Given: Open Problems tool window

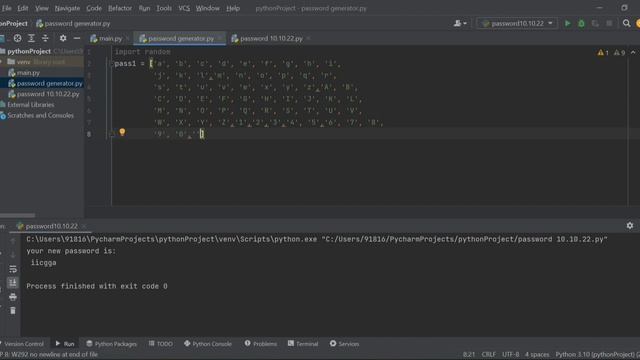Looking at the screenshot, I should 261,344.
